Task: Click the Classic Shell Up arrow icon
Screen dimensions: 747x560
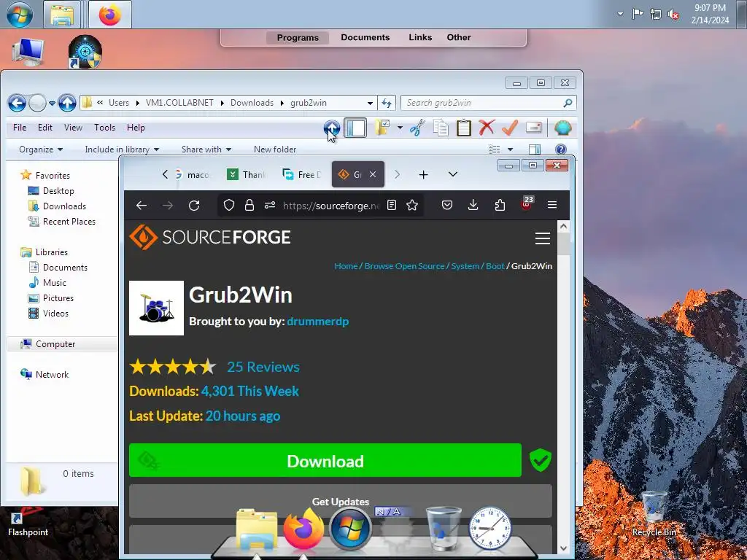Action: coord(332,128)
